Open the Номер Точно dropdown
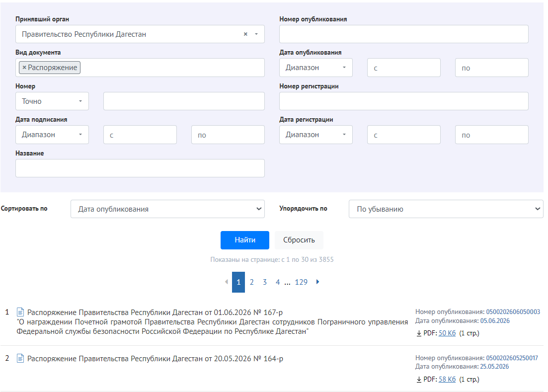548x392 pixels. tap(52, 101)
